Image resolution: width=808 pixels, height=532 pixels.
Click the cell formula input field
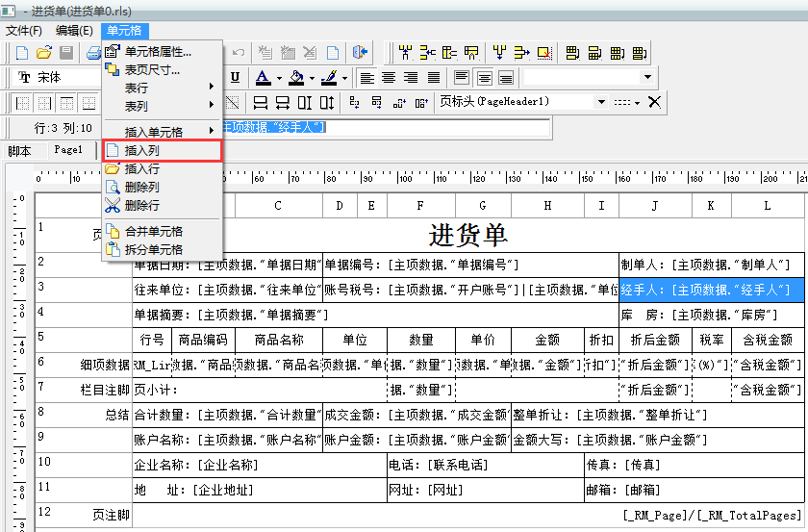pos(387,127)
